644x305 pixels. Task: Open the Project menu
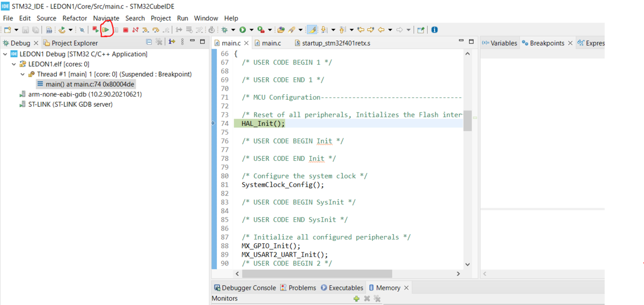pos(161,18)
